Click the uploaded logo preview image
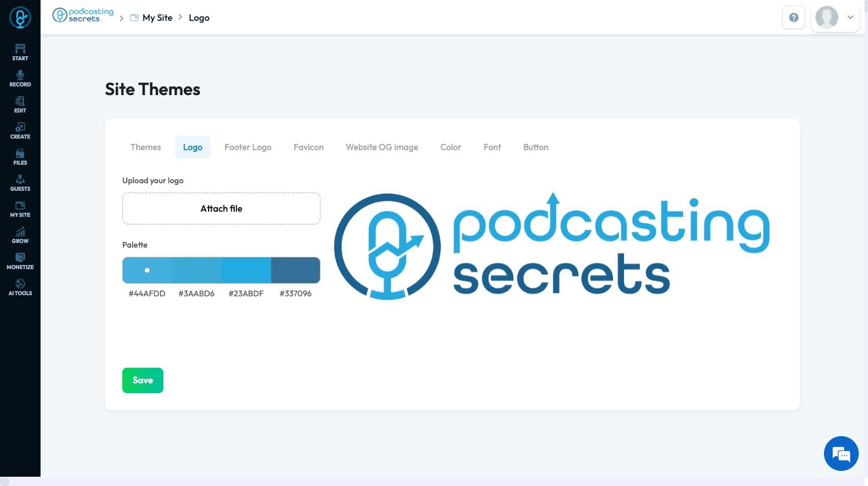 coord(552,246)
